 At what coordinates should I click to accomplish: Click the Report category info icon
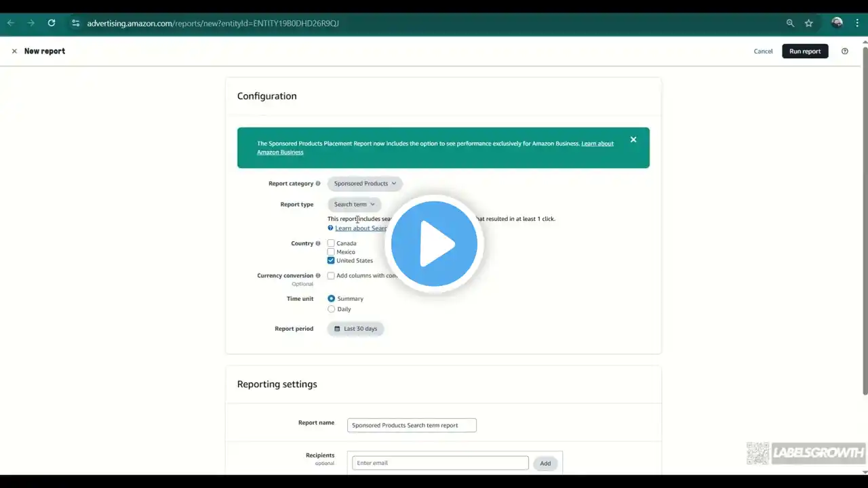point(318,184)
